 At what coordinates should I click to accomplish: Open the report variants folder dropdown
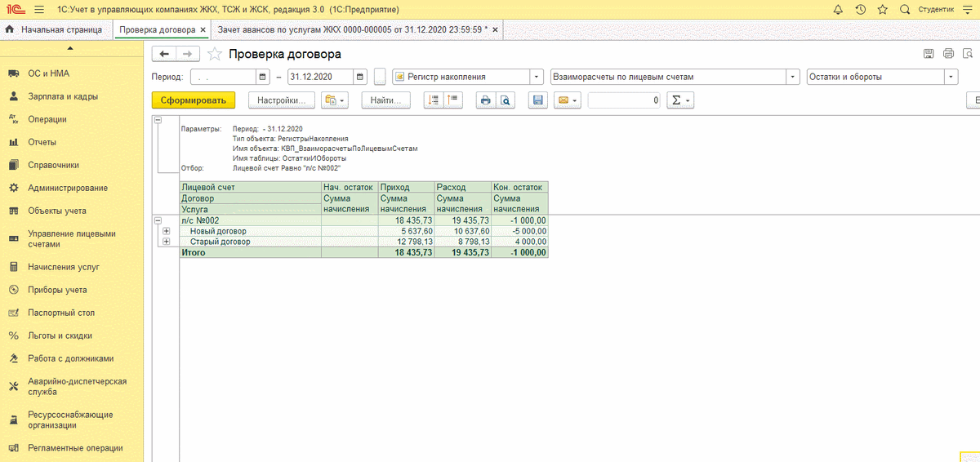click(x=336, y=100)
